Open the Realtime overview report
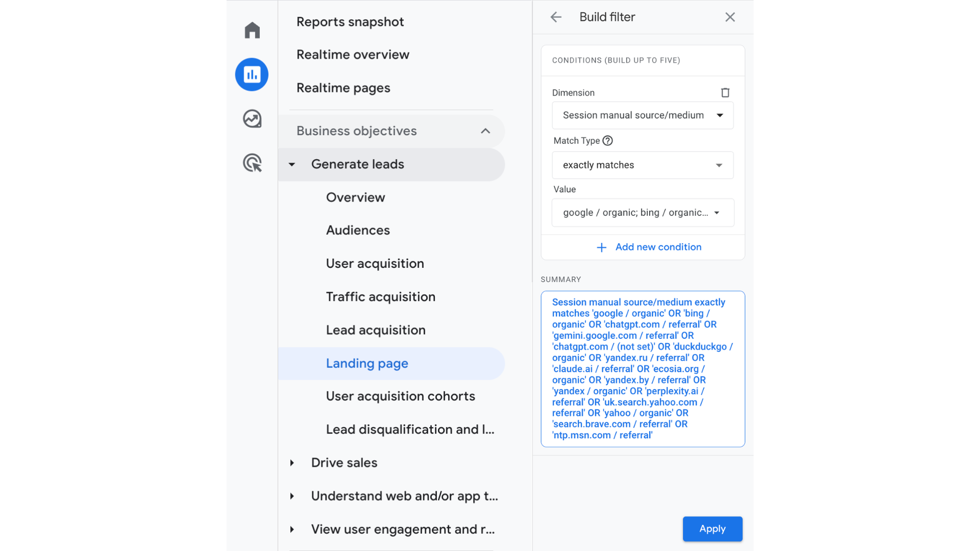 click(x=353, y=55)
